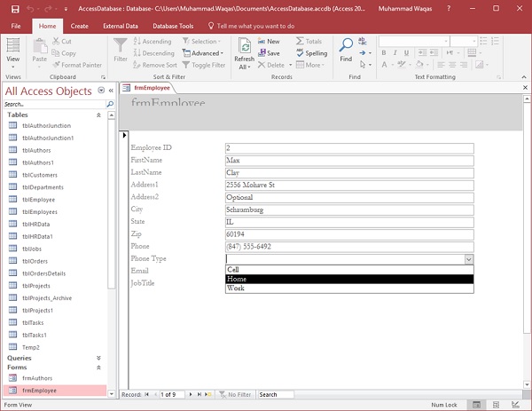532x411 pixels.
Task: Open the tblEmployees table in navigation pane
Action: point(39,212)
